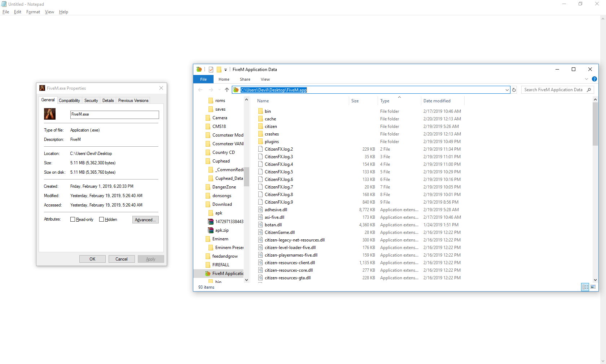
Task: Open the Download folder in the sidebar
Action: [x=222, y=204]
